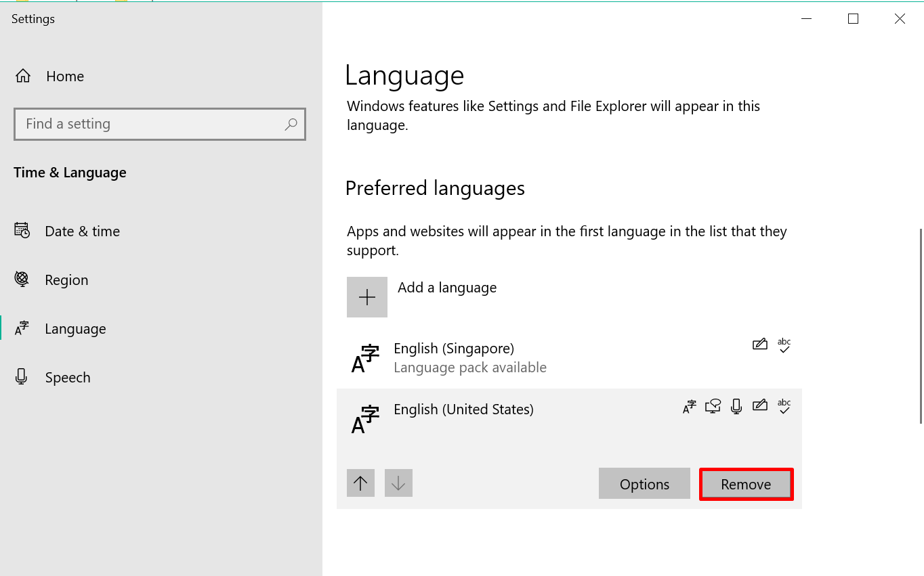Click the Speech microphone icon

tap(22, 377)
